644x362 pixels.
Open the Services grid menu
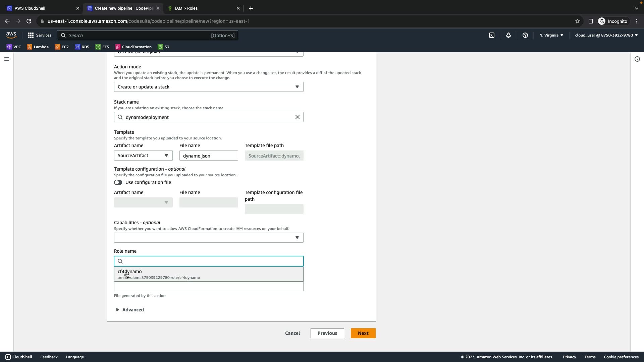(x=40, y=35)
